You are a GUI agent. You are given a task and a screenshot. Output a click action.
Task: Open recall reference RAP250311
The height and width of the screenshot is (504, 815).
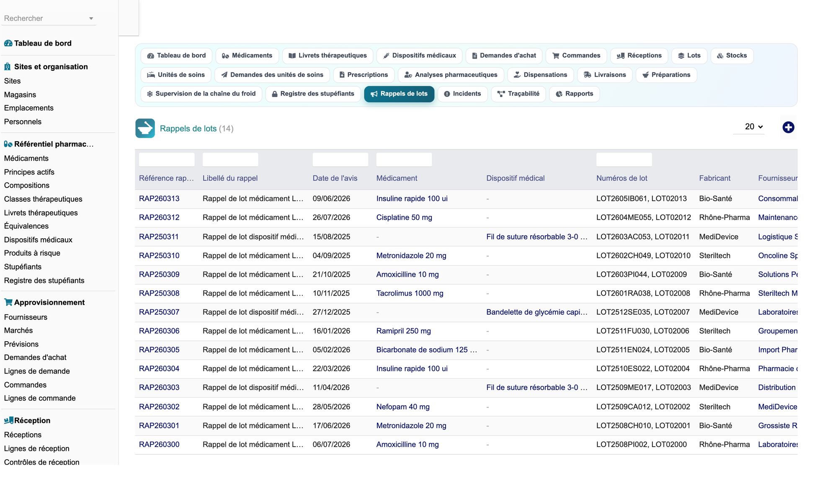pyautogui.click(x=159, y=237)
